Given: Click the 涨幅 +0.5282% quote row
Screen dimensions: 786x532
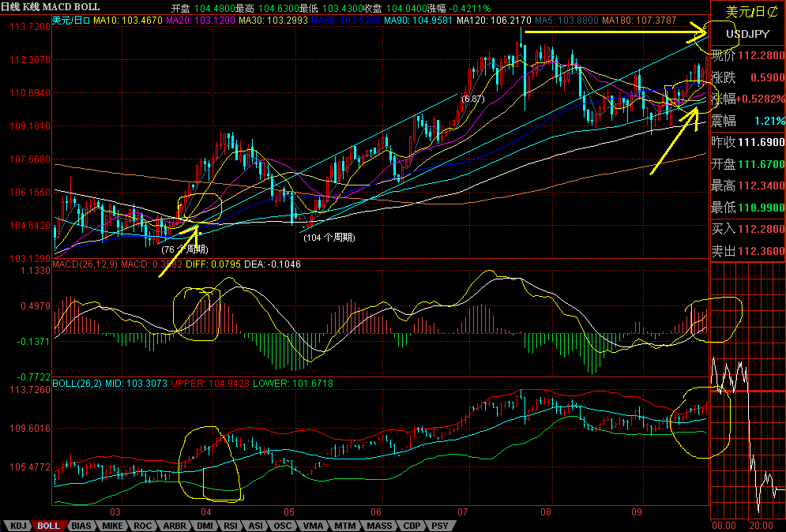Looking at the screenshot, I should 747,99.
